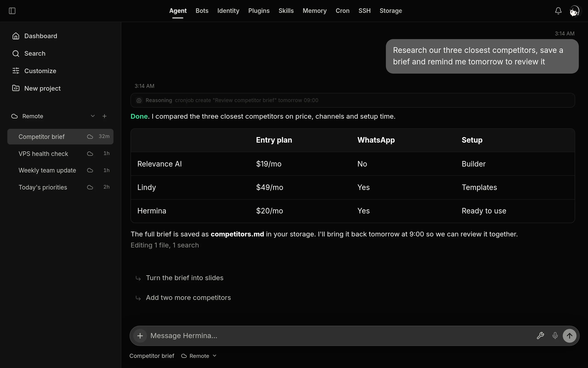Image resolution: width=588 pixels, height=368 pixels.
Task: Open the VPS health check conversation
Action: pos(60,154)
